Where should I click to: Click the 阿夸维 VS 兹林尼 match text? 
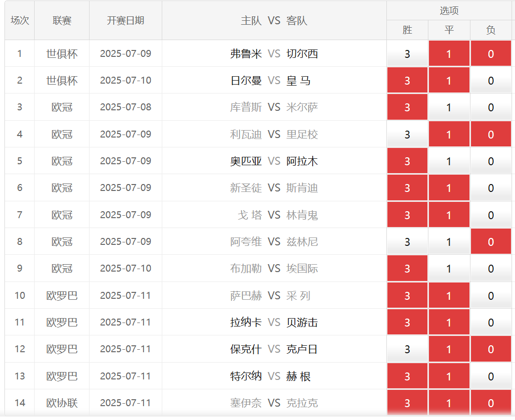[274, 242]
